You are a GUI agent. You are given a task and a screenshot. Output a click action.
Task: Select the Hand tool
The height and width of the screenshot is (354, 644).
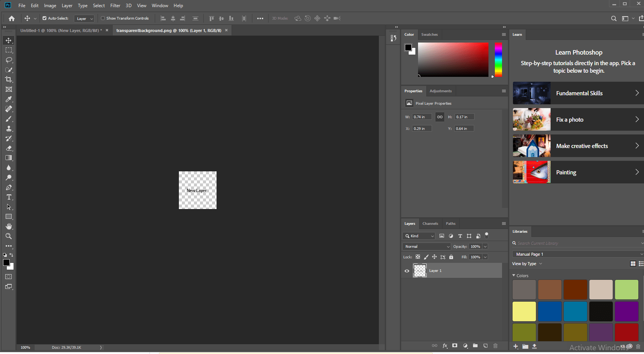(9, 226)
